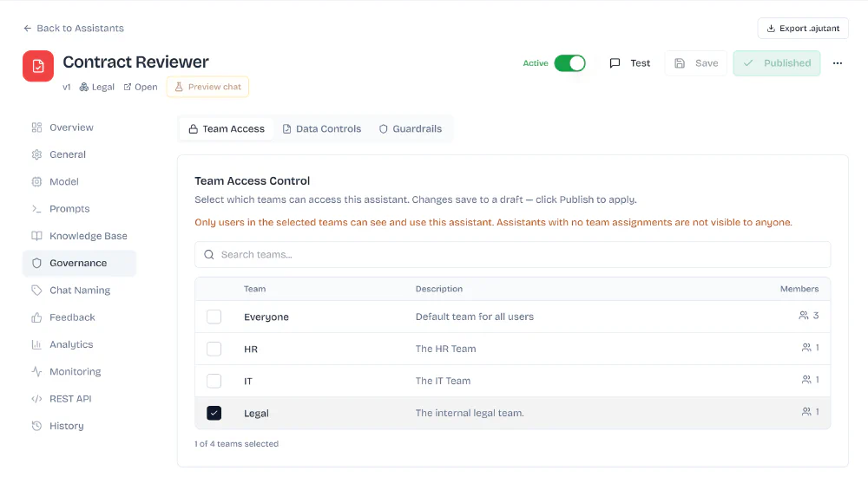The image size is (868, 477).
Task: Click into the Search teams field
Action: pyautogui.click(x=513, y=255)
